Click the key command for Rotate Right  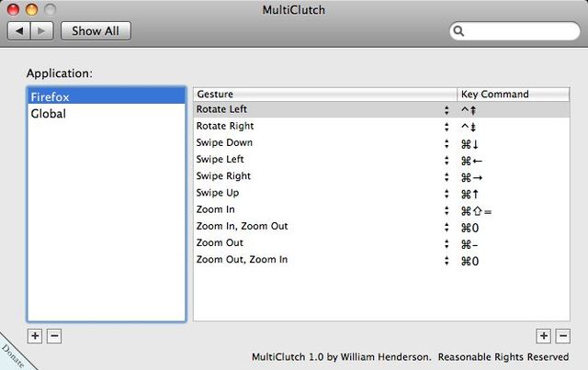[469, 127]
